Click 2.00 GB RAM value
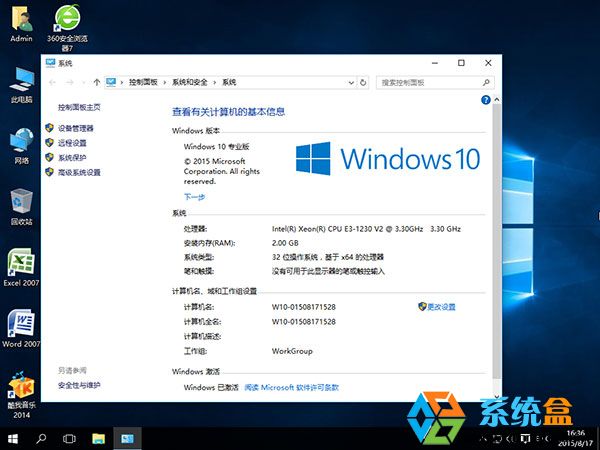 (x=285, y=243)
